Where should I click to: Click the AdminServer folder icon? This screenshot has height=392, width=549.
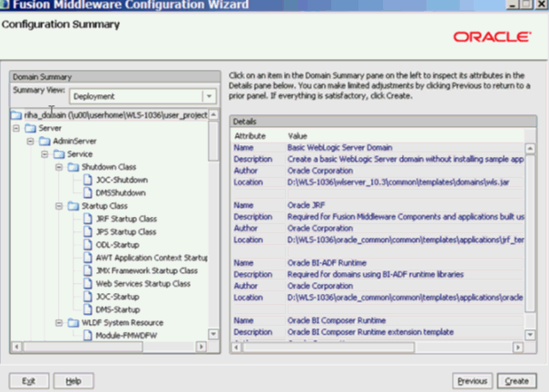point(44,142)
